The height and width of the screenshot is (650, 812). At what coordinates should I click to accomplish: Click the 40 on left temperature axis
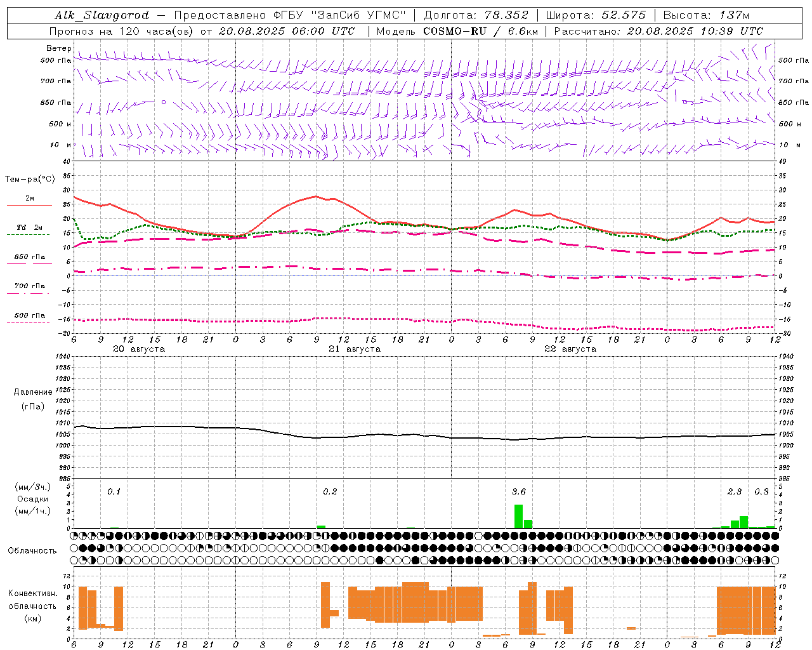pos(67,161)
